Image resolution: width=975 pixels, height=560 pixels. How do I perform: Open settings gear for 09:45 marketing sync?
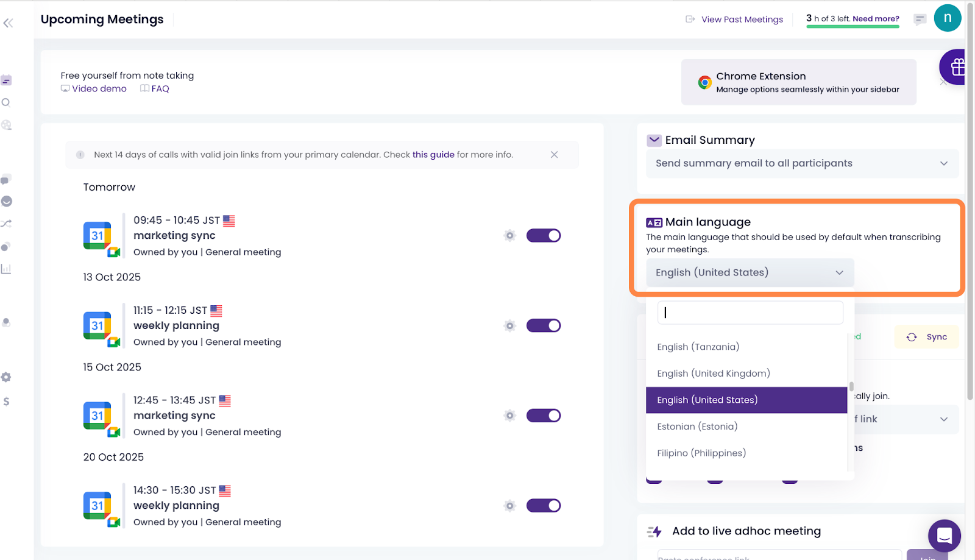[x=510, y=236]
